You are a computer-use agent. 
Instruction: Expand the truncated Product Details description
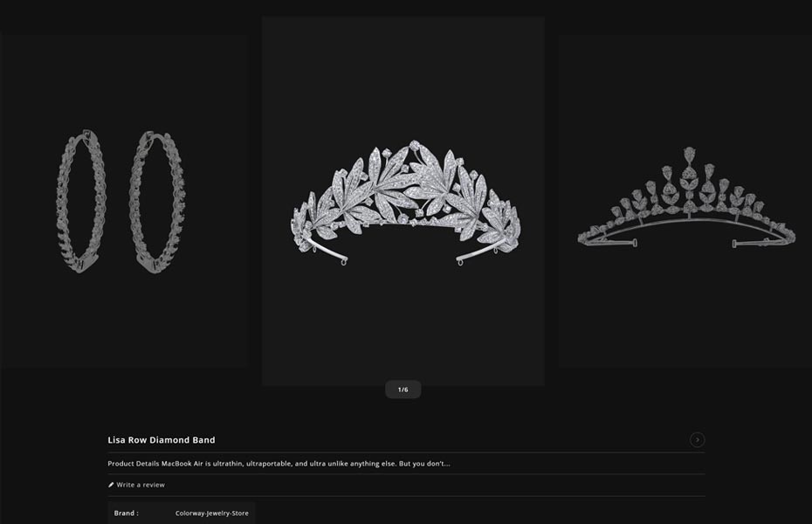click(279, 464)
